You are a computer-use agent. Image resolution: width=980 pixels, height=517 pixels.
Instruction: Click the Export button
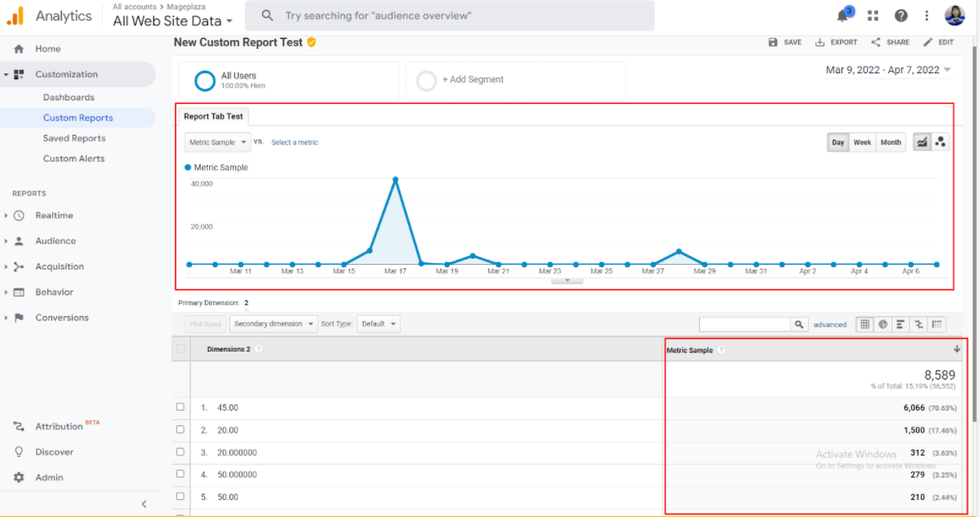(x=836, y=42)
